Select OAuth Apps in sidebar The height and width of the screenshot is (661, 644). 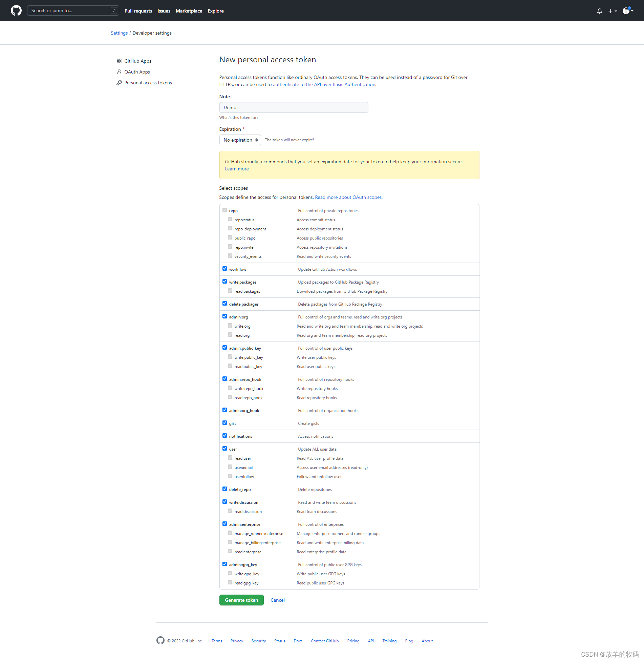tap(137, 72)
